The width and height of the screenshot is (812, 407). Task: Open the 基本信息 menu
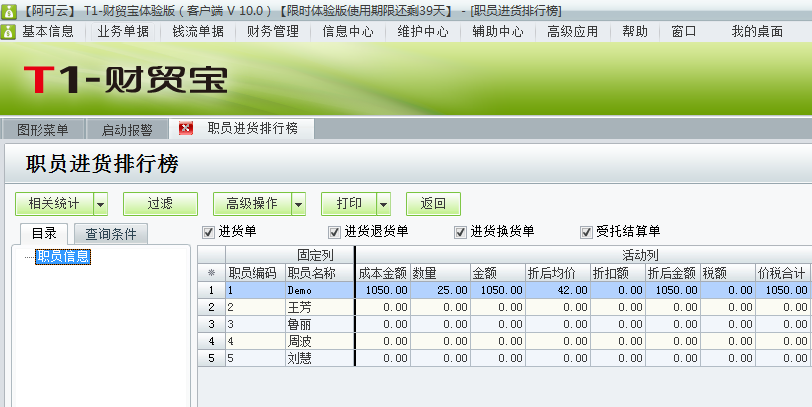pyautogui.click(x=48, y=32)
